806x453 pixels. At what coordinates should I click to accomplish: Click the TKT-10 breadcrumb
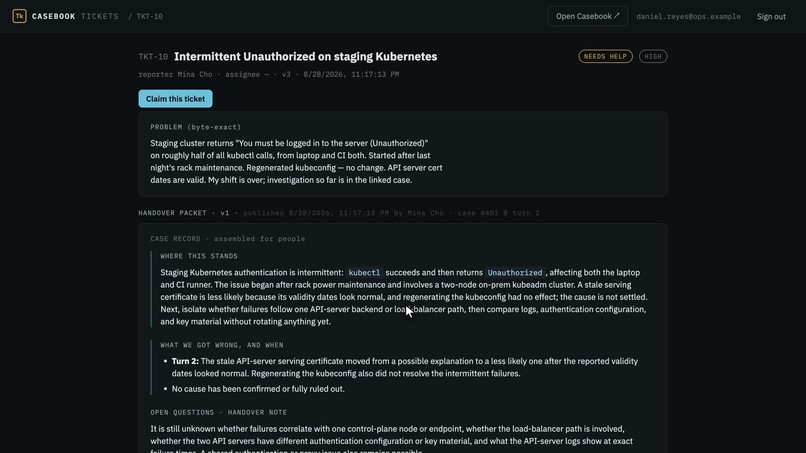(150, 16)
